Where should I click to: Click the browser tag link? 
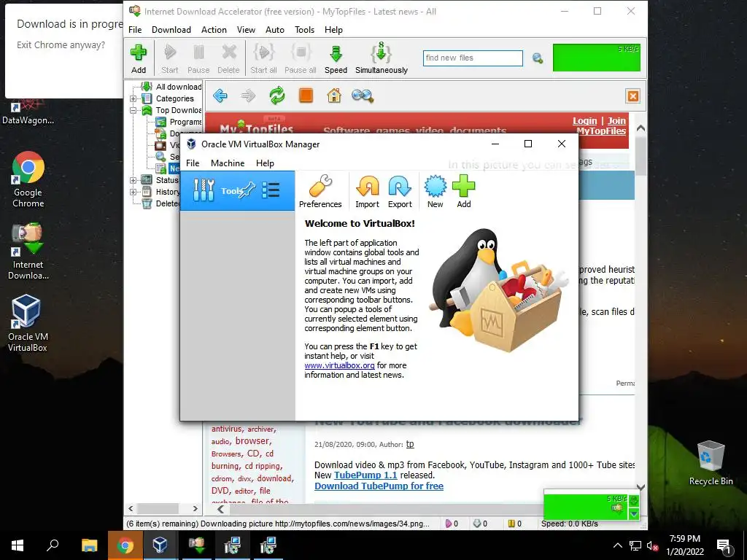253,441
